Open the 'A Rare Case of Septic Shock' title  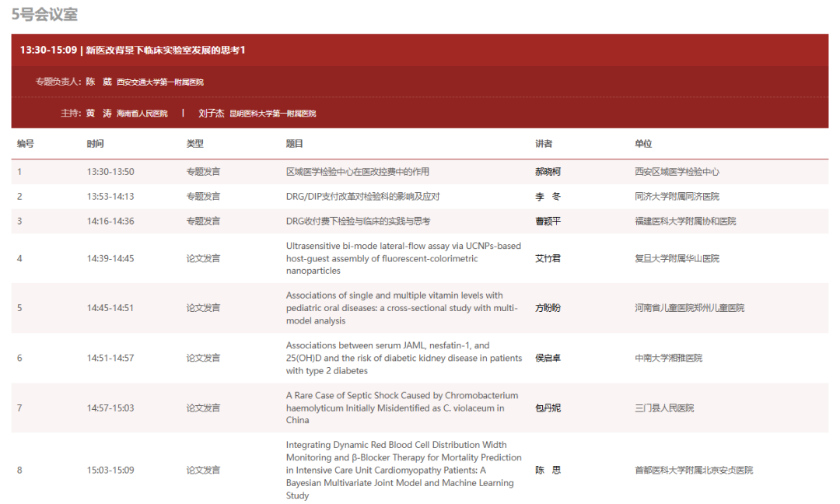pos(402,408)
